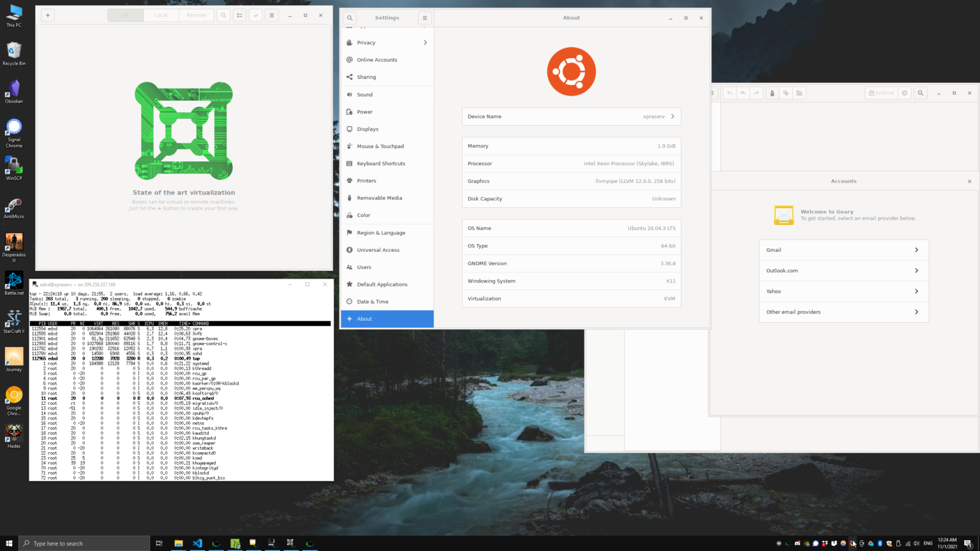This screenshot has height=551, width=980.
Task: Choose Gmail as email provider
Action: coord(843,250)
